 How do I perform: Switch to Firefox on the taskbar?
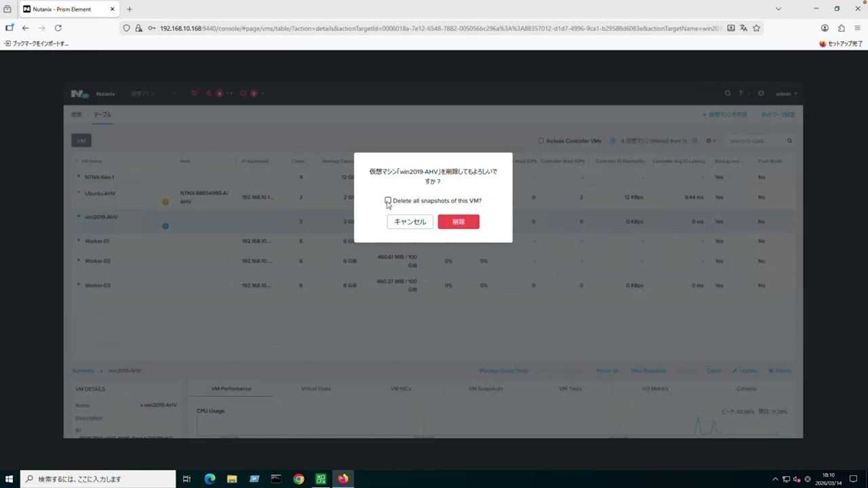coord(343,479)
